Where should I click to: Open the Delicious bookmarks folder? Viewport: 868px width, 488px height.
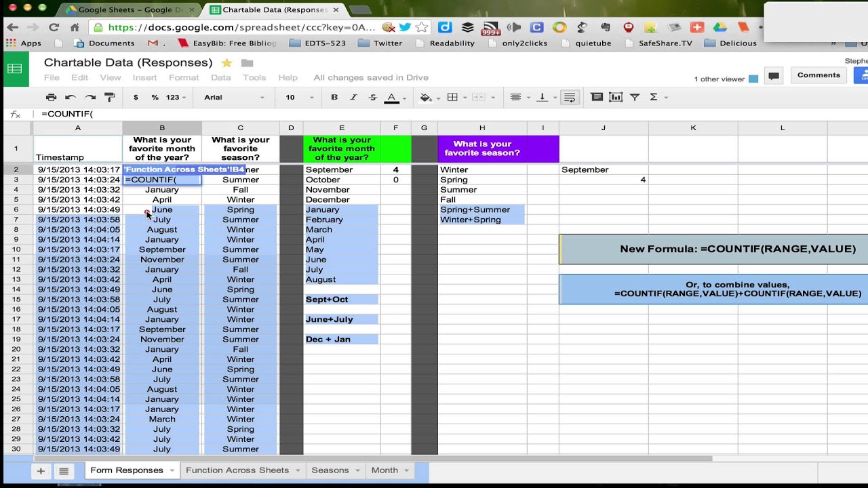pos(730,43)
